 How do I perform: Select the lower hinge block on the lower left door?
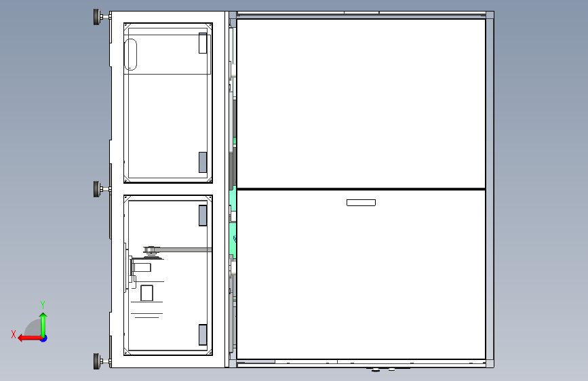point(203,334)
